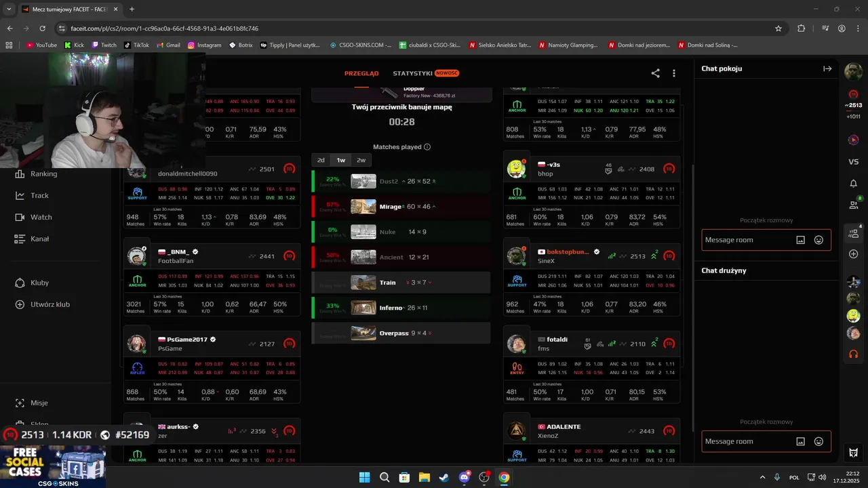Collapse the Chat pokoju panel arrow
Screen dimensions: 868x488
click(x=827, y=68)
